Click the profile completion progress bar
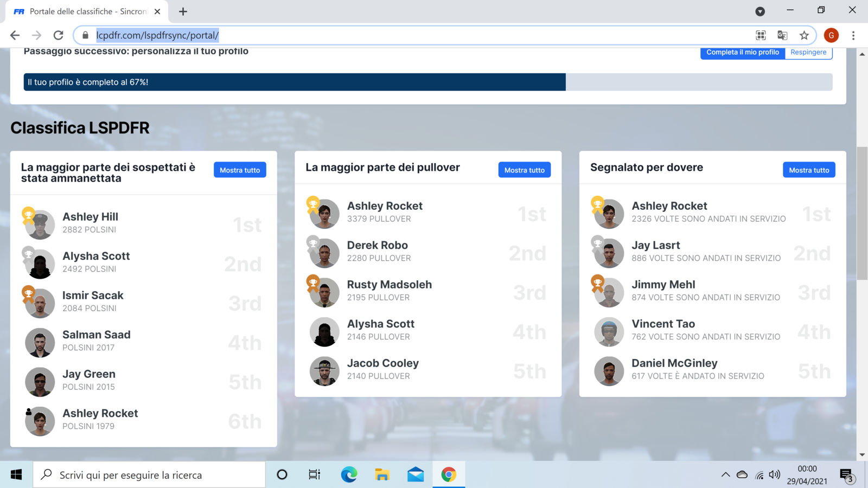The width and height of the screenshot is (868, 488). [427, 82]
